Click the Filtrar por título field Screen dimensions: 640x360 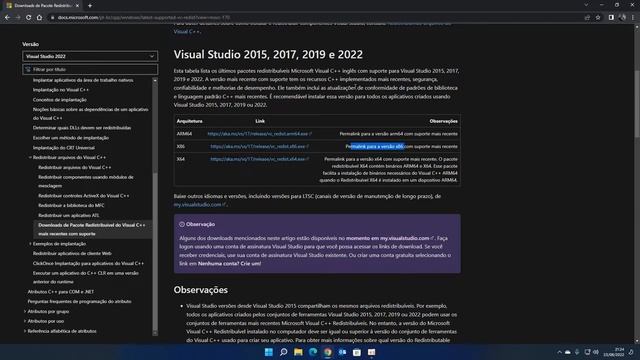[x=90, y=69]
